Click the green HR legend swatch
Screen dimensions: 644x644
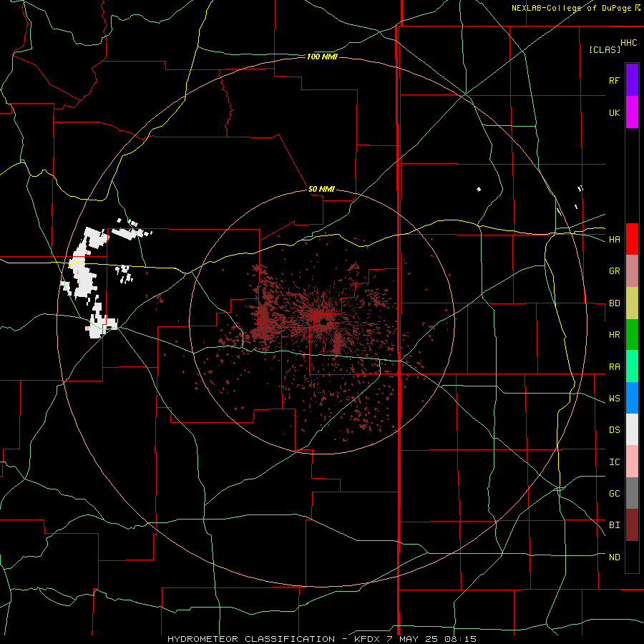click(x=632, y=335)
